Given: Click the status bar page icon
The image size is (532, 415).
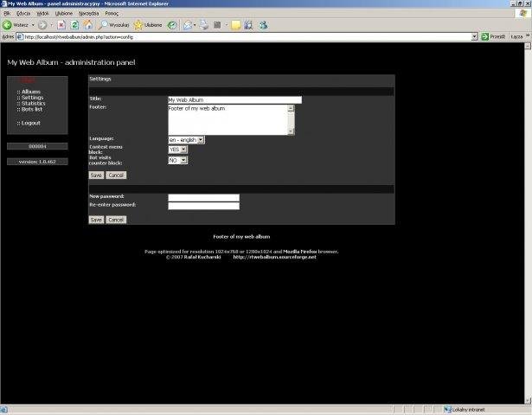Looking at the screenshot, I should coord(3,410).
